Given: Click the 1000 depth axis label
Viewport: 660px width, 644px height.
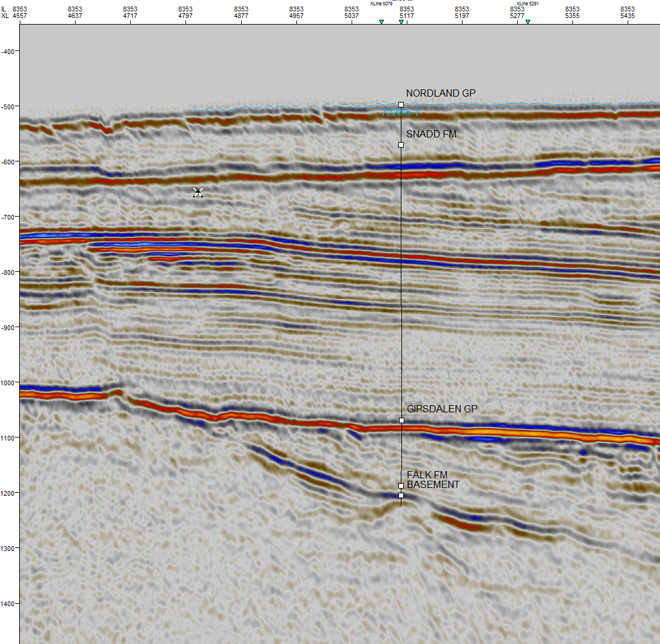Looking at the screenshot, I should (x=8, y=382).
